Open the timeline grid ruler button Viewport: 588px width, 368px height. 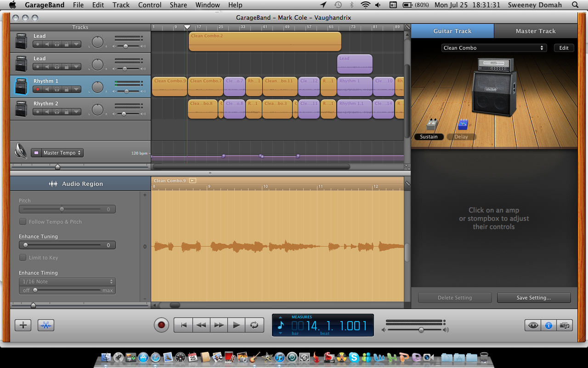point(407,27)
